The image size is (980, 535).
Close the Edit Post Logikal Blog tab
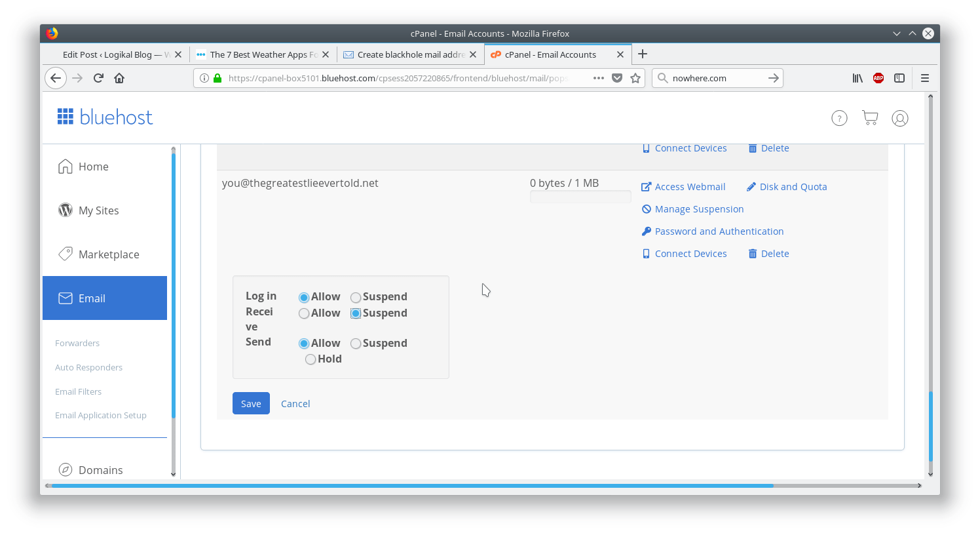click(178, 54)
